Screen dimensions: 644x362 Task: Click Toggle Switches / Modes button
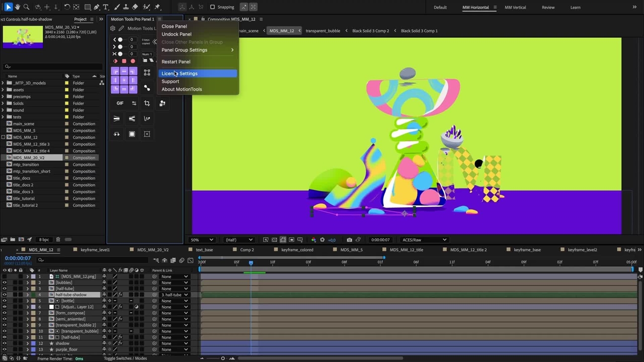[125, 358]
